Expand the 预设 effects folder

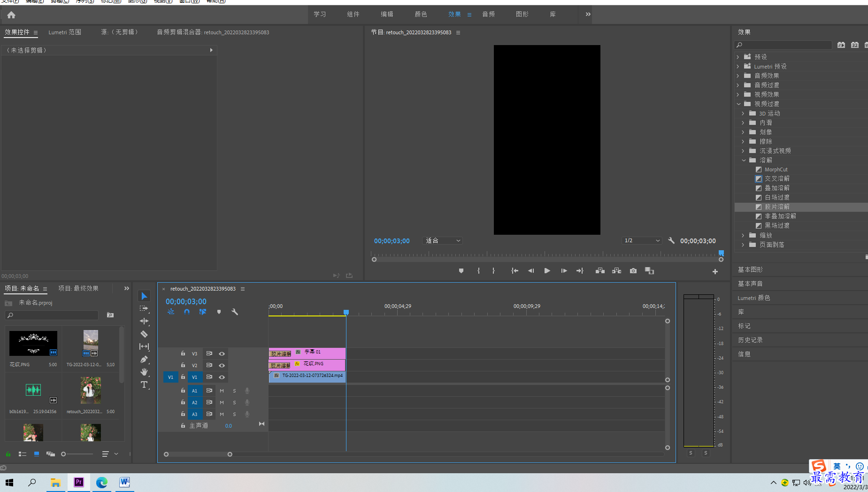738,57
